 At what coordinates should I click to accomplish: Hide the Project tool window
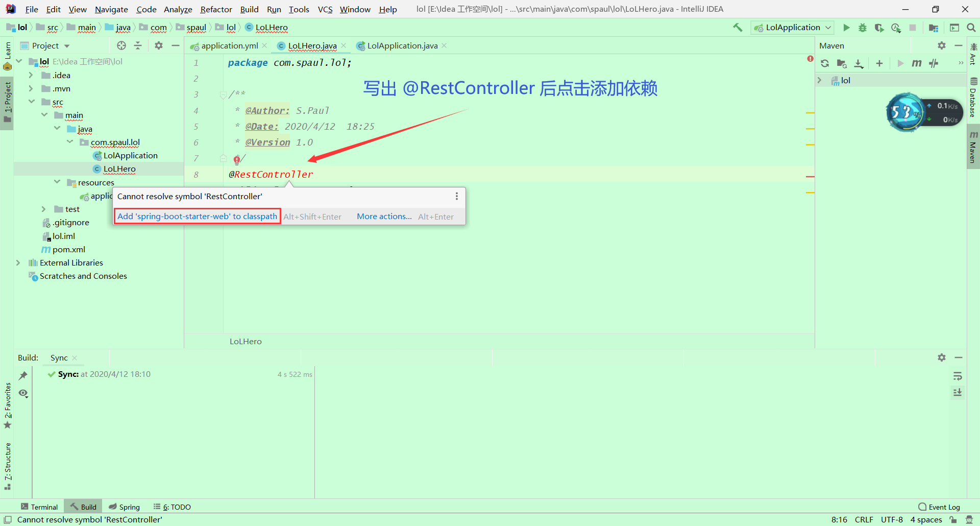(x=176, y=45)
